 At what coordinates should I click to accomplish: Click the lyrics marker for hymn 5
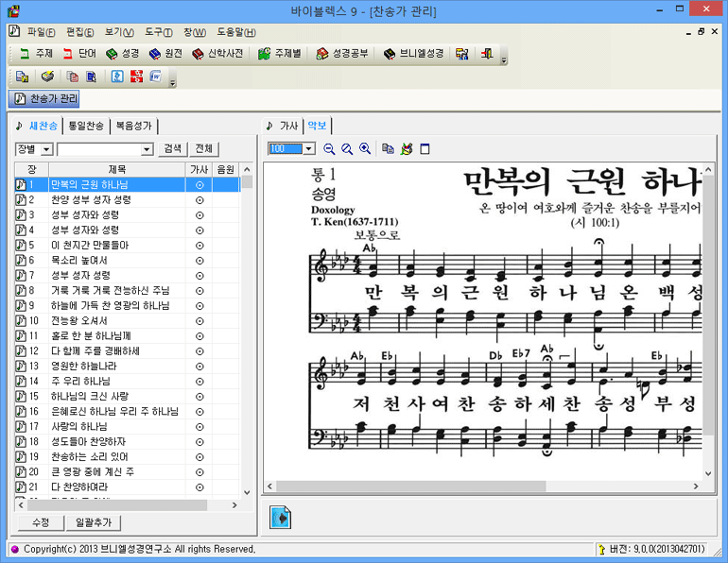tap(199, 246)
